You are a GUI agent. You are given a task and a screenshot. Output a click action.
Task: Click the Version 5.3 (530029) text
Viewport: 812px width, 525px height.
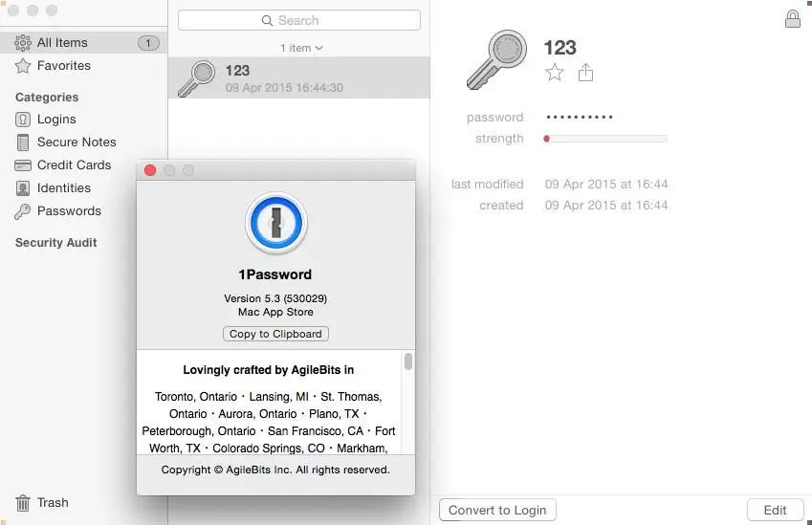click(x=275, y=298)
